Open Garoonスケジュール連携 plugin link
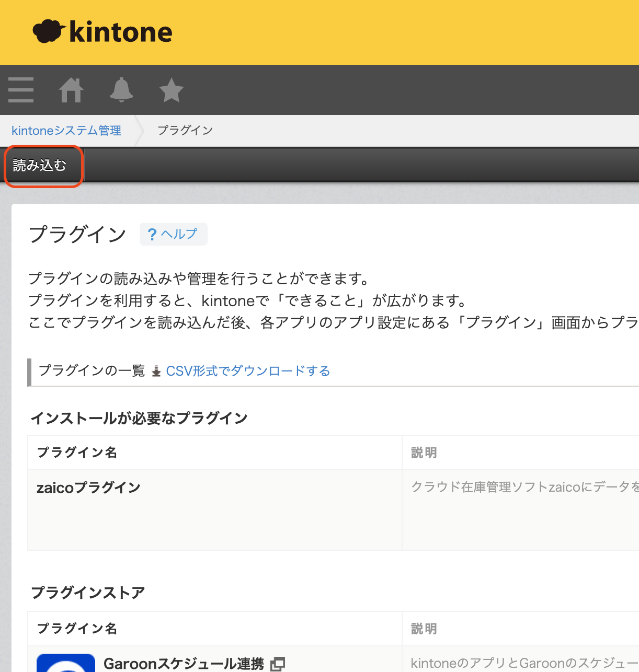639x672 pixels. [x=184, y=664]
